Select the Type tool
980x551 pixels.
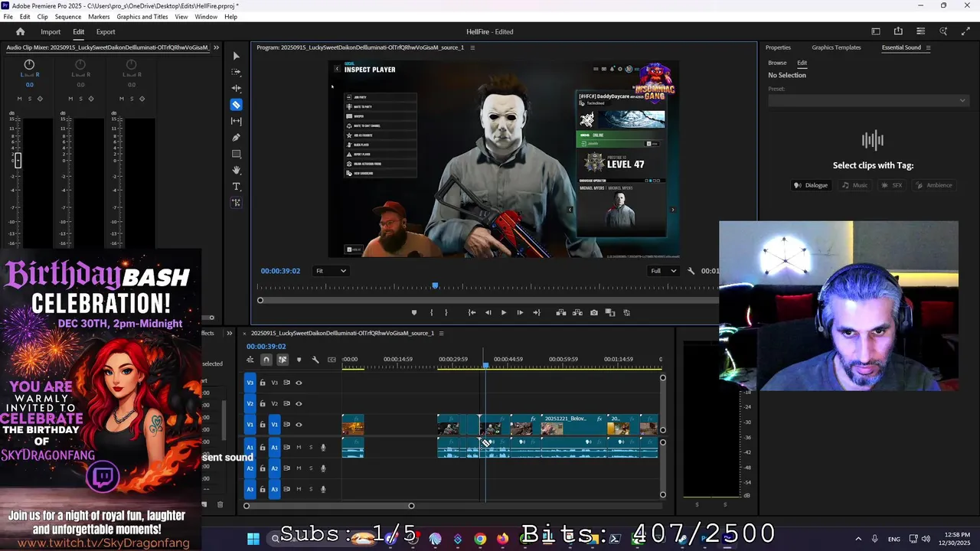[x=236, y=186]
